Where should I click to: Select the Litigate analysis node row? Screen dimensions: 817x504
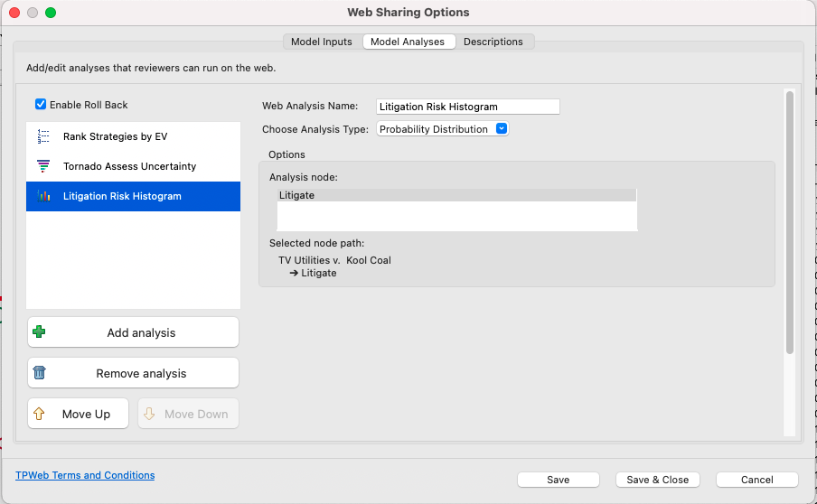pos(456,195)
